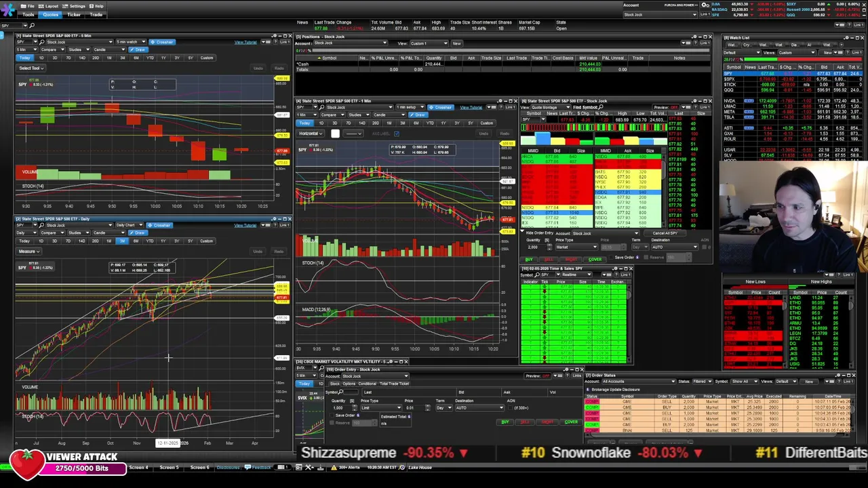The height and width of the screenshot is (488, 868).
Task: Switch to the Ticker tab
Action: coord(74,14)
